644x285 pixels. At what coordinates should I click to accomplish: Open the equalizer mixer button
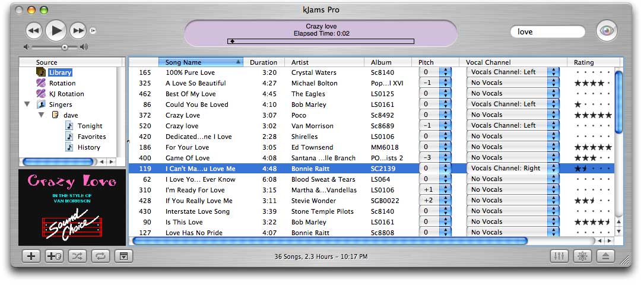pos(559,256)
